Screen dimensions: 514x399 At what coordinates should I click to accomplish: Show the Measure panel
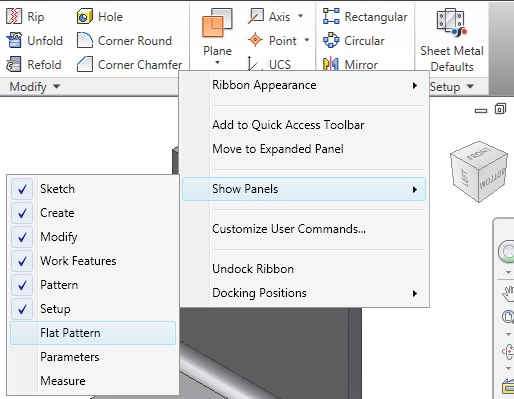93,381
